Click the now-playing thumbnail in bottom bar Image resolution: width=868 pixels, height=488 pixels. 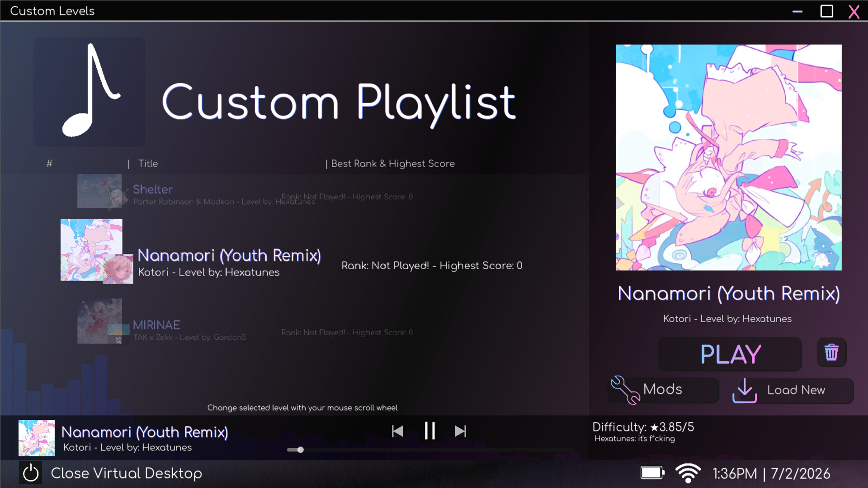coord(36,438)
